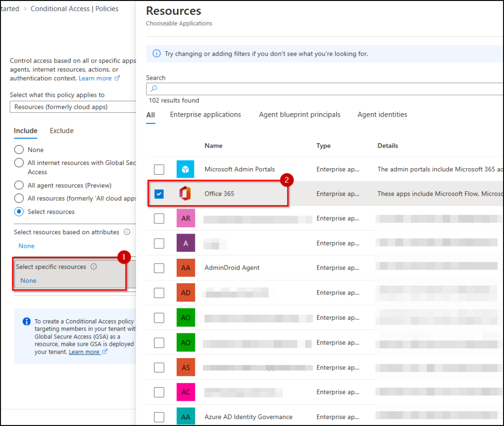The image size is (504, 426).
Task: Click the Azure AD Identity Governance AA icon
Action: [x=186, y=417]
